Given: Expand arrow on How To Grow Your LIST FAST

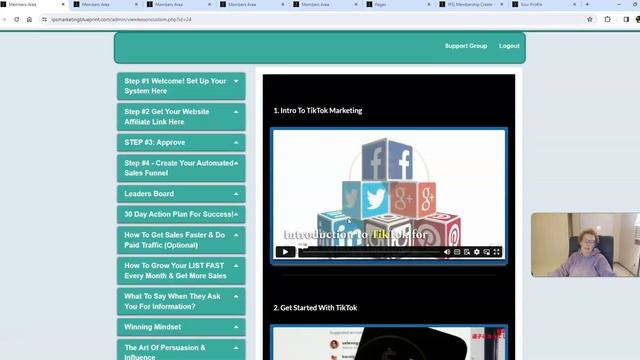Looking at the screenshot, I should [236, 266].
